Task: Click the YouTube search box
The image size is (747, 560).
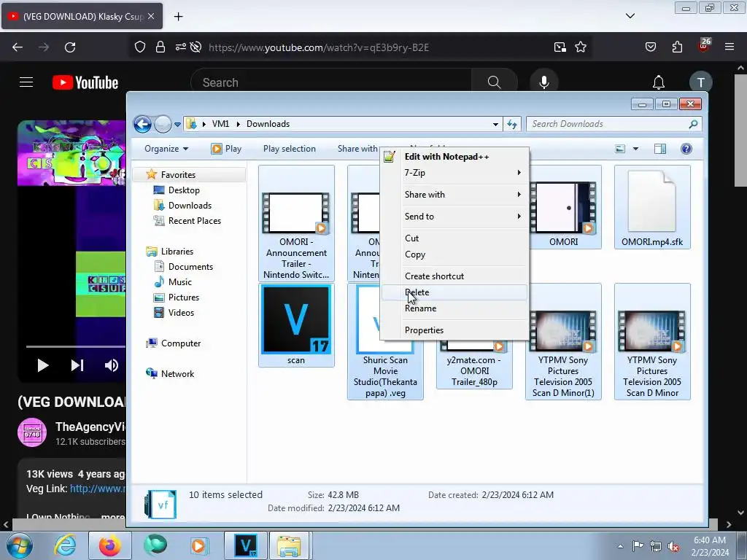Action: 331,82
